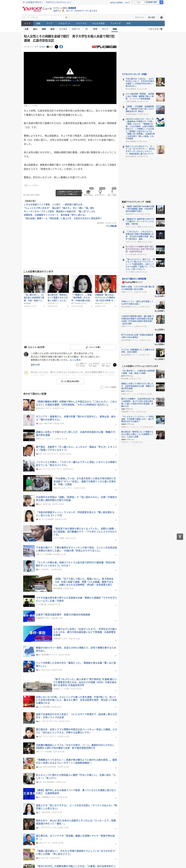Dismiss 日曜劇場 recommended article card
Image resolution: width=186 pixels, height=868 pixels.
click(x=115, y=306)
